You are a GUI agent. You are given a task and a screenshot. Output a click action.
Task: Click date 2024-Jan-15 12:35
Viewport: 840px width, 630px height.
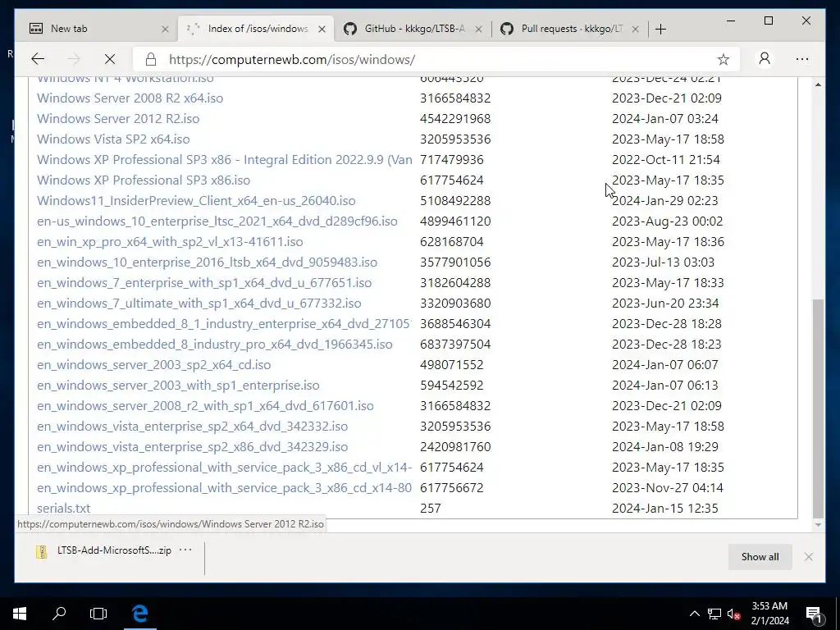[664, 509]
